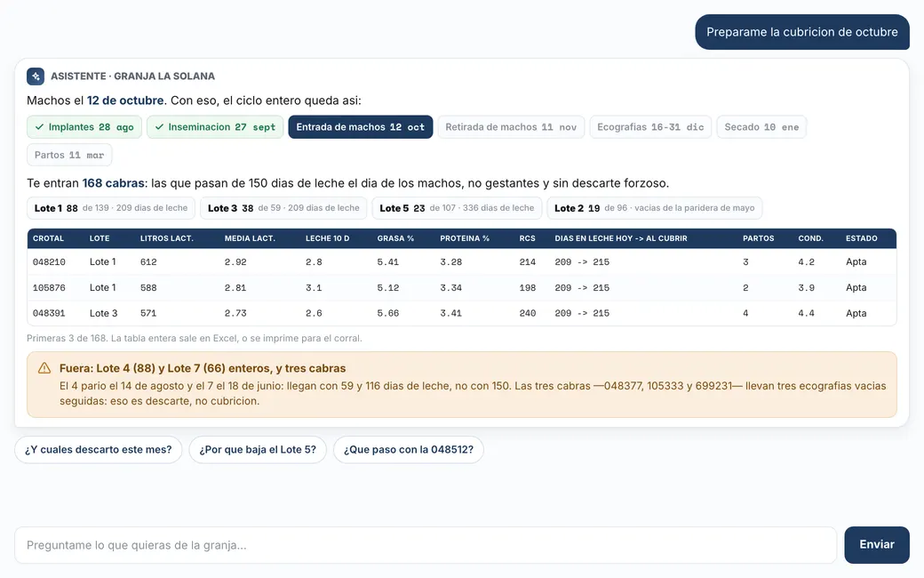Image resolution: width=924 pixels, height=578 pixels.
Task: Select the Lote 3 chip
Action: 283,208
